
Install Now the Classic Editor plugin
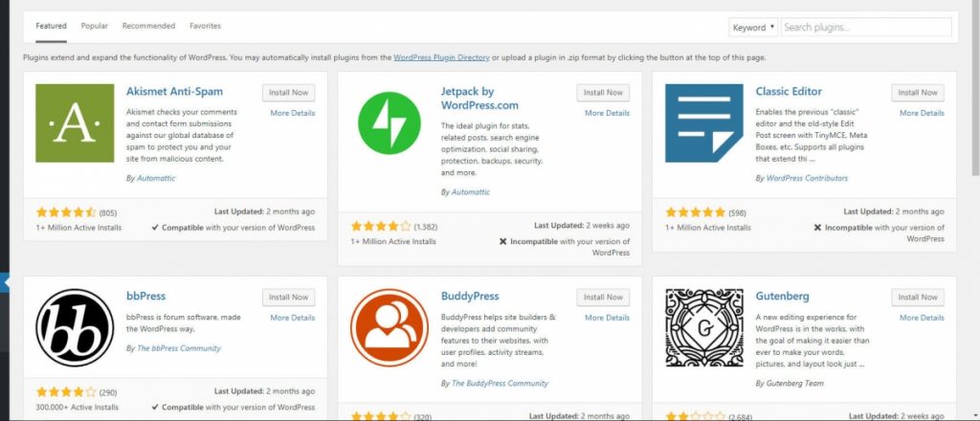click(918, 93)
